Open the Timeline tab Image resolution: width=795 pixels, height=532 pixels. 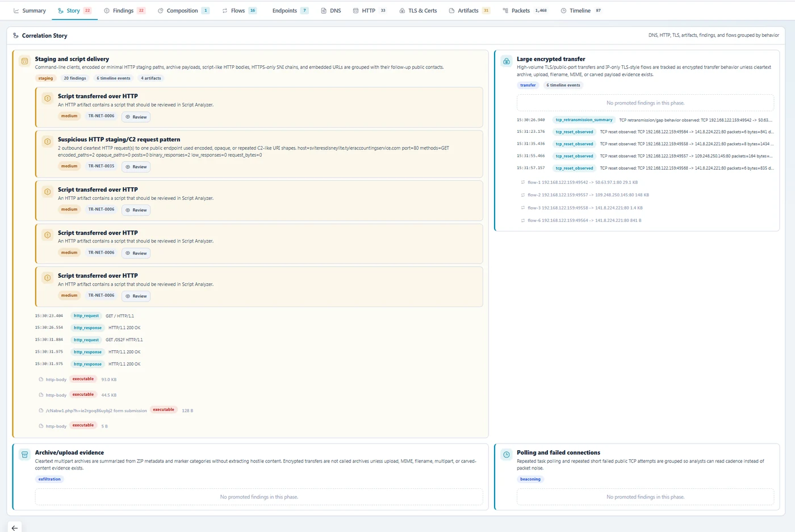click(x=581, y=11)
